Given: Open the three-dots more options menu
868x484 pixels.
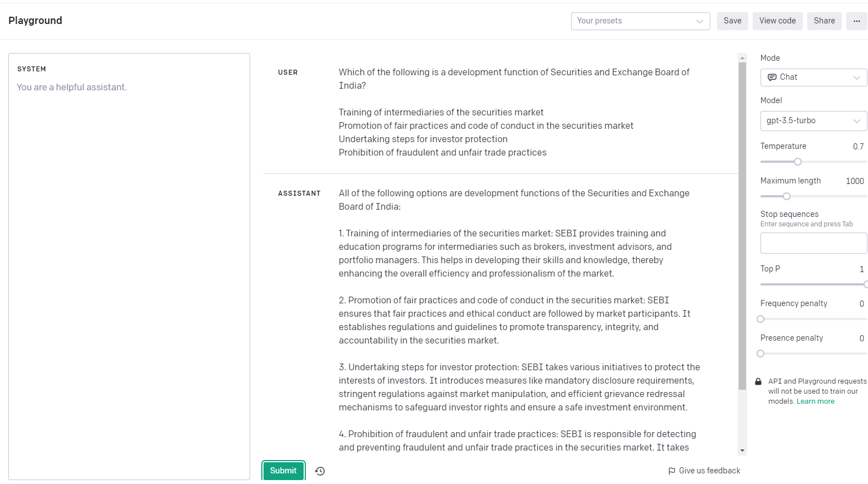Looking at the screenshot, I should coord(856,21).
